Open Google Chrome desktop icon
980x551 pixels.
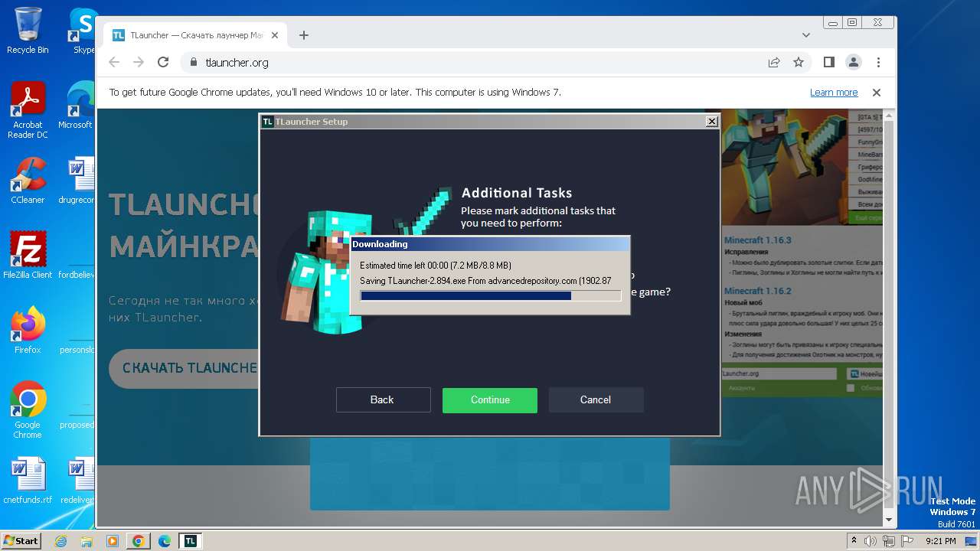coord(28,410)
